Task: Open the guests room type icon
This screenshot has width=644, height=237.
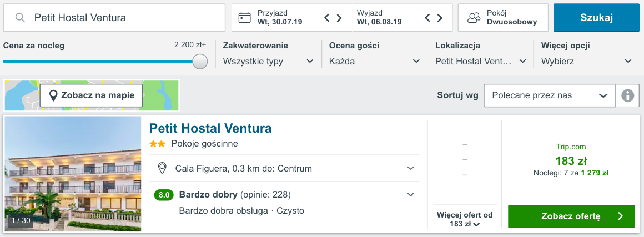Action: coord(474,18)
